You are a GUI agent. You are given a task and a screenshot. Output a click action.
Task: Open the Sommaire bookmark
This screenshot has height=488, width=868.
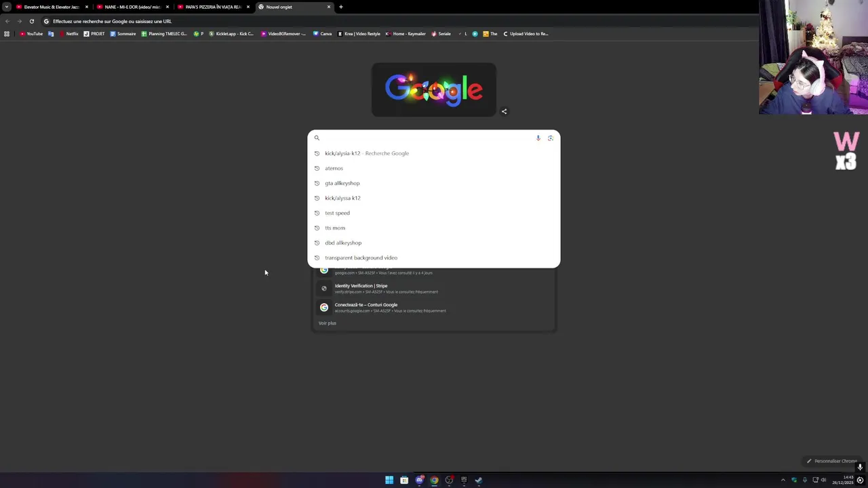pyautogui.click(x=123, y=34)
